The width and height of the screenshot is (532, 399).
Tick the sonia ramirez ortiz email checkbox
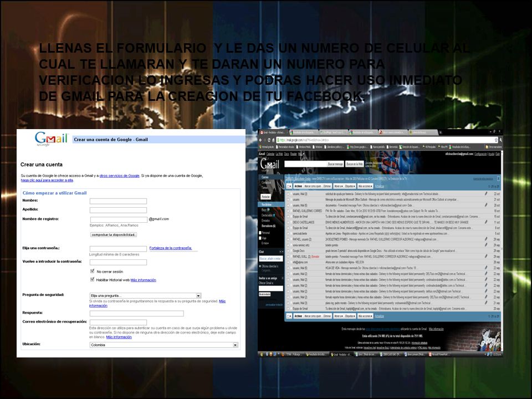(288, 245)
